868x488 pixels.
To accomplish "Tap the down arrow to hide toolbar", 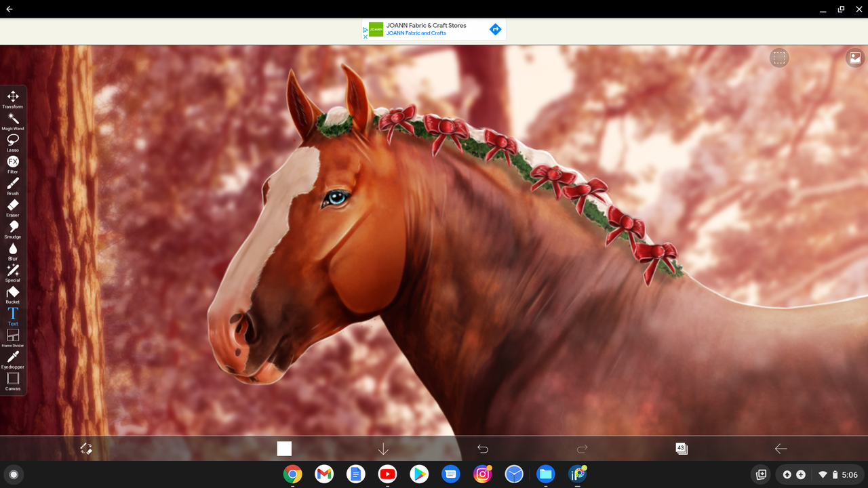I will click(383, 449).
